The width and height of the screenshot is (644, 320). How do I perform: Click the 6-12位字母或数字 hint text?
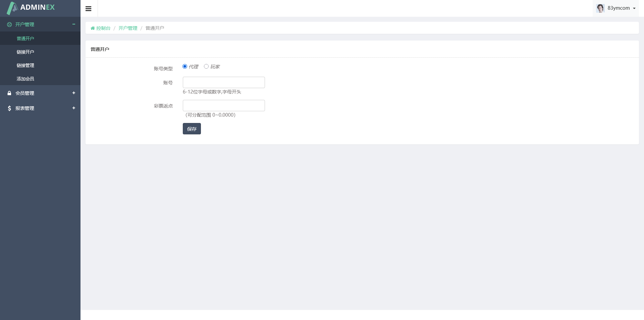[212, 92]
